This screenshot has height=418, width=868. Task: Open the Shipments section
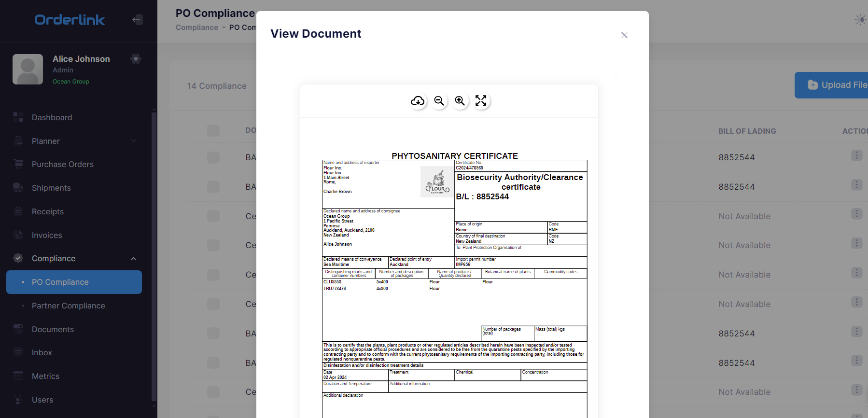click(51, 188)
